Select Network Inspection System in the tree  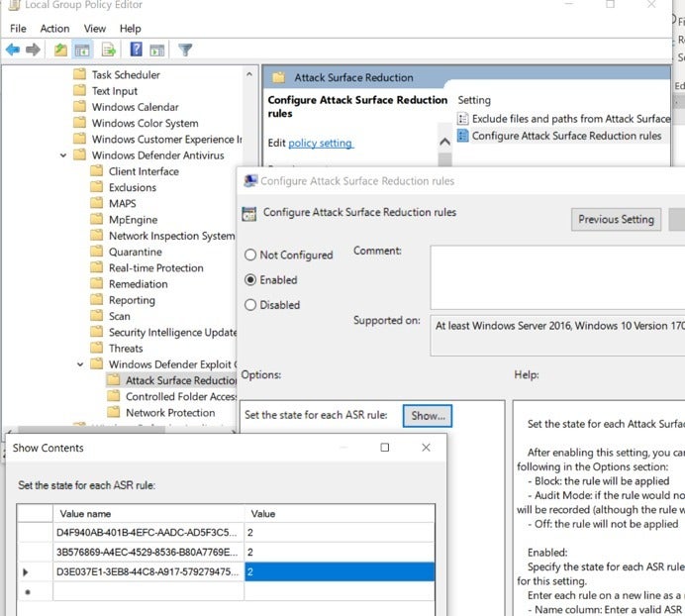click(171, 236)
